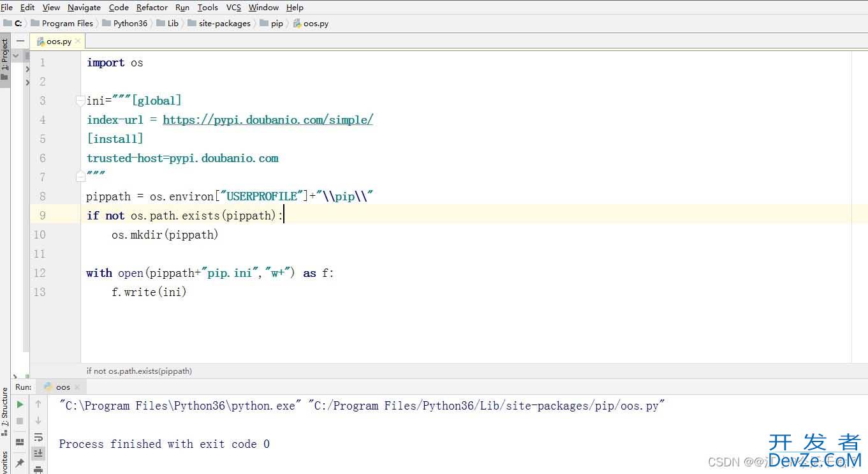Viewport: 868px width, 474px height.
Task: Click the oos.py file breadcrumb
Action: point(311,24)
